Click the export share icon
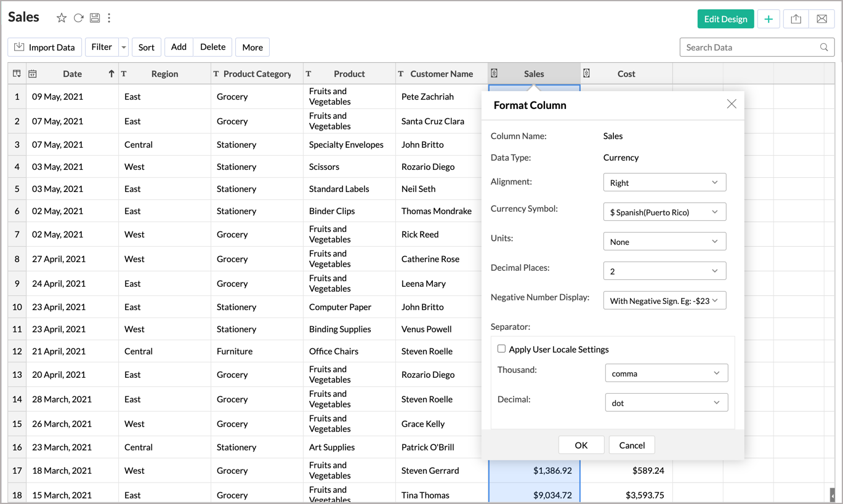This screenshot has width=843, height=504. coord(796,19)
